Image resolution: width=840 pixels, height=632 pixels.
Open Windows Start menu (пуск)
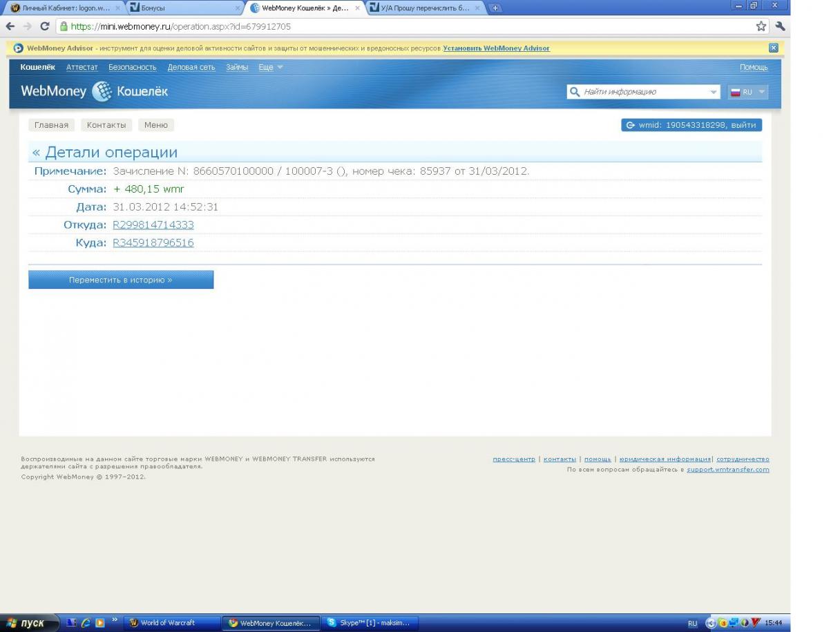26,623
